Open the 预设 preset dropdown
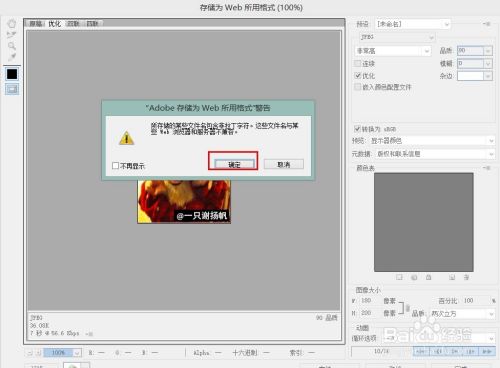This screenshot has height=368, width=500. pos(413,24)
